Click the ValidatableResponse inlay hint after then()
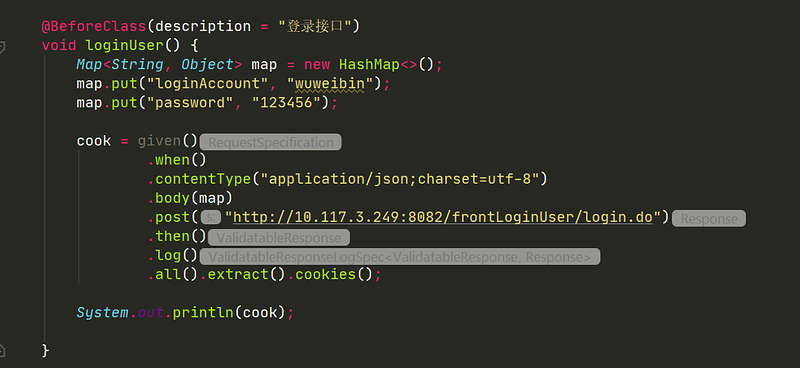 pos(279,238)
